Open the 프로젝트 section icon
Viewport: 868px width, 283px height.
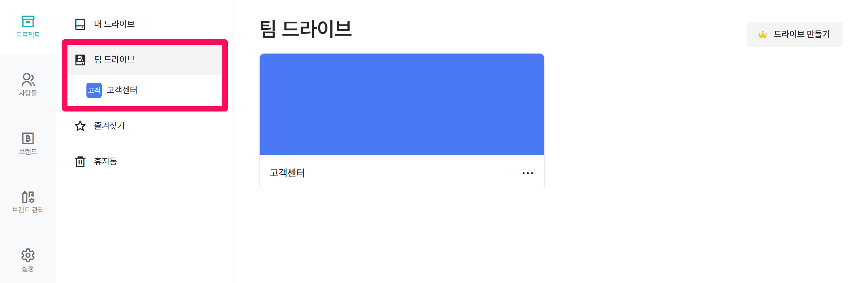point(28,21)
